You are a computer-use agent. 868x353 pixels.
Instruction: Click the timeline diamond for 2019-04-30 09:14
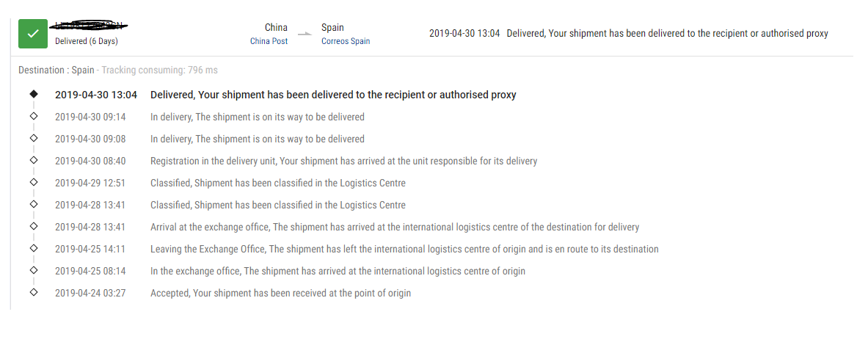(33, 117)
